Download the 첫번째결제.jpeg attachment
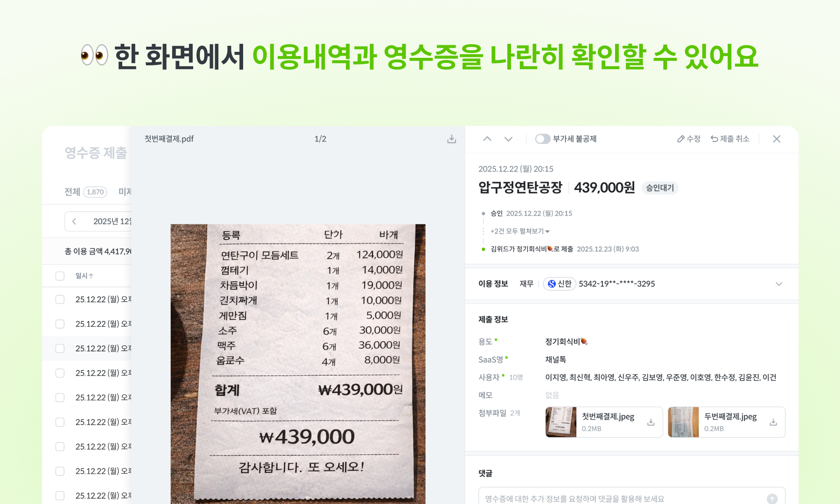 point(651,422)
